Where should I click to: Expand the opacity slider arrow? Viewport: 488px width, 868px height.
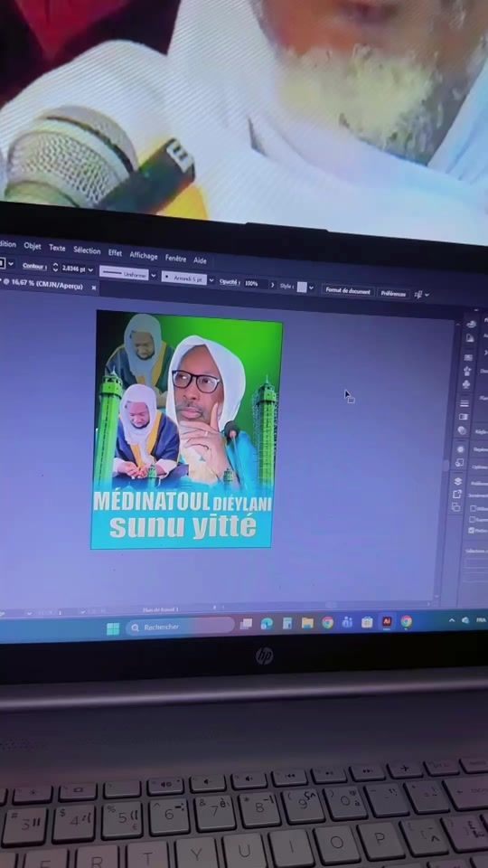click(x=272, y=285)
